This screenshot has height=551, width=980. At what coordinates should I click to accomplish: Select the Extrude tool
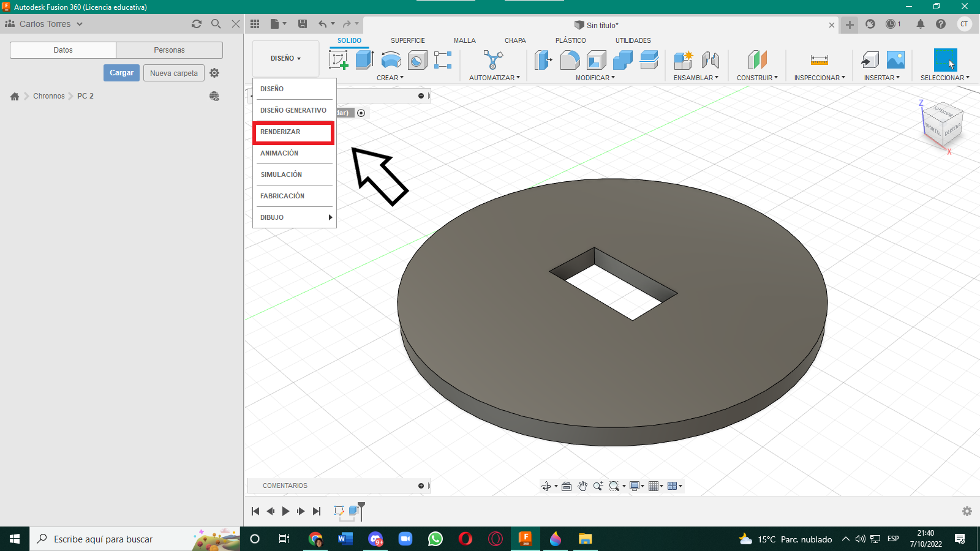364,60
